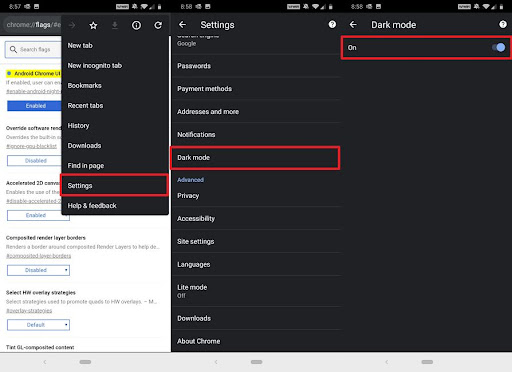This screenshot has width=512, height=372.
Task: Tap Android back button under Settings screen
Action: coord(216,362)
